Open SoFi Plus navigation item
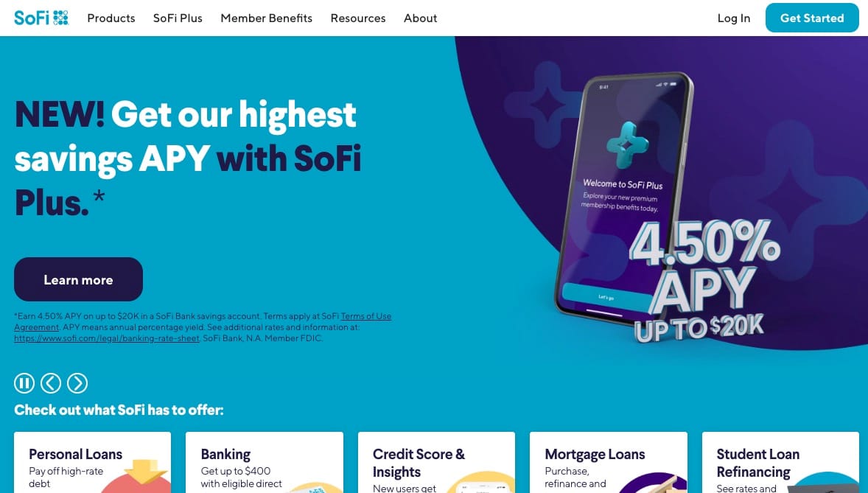The width and height of the screenshot is (868, 493). tap(178, 18)
